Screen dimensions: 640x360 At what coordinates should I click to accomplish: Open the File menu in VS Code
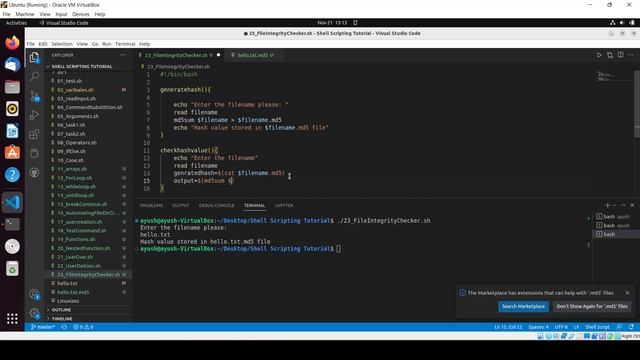click(31, 44)
